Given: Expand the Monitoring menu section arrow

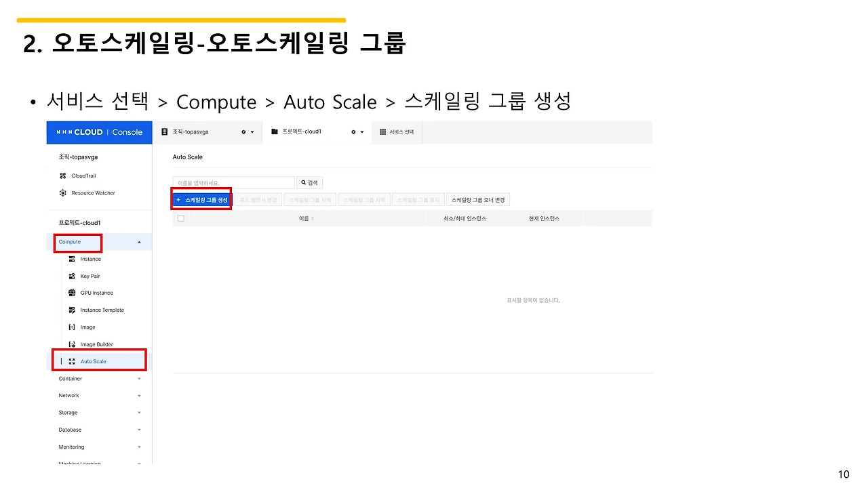Looking at the screenshot, I should click(x=139, y=447).
